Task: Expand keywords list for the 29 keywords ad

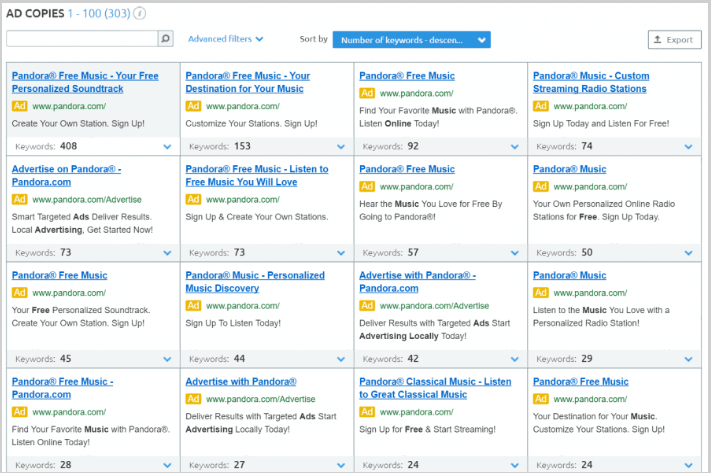Action: click(x=688, y=359)
